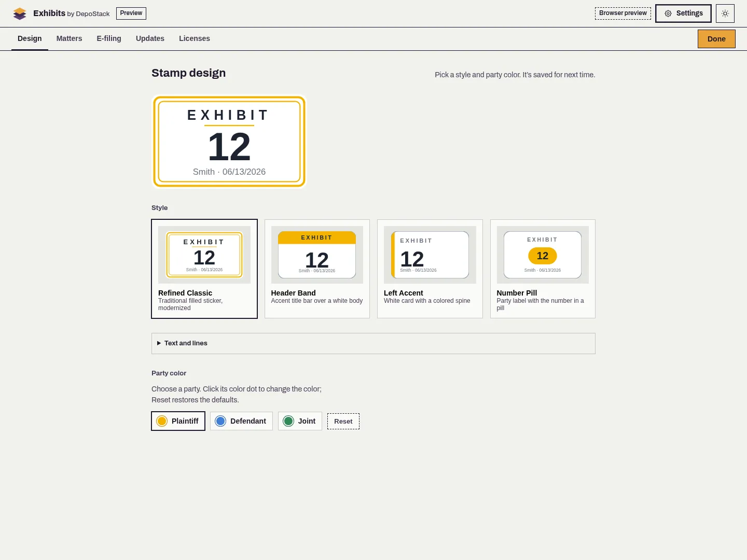Click the Header Band preview thumbnail image
Image resolution: width=747 pixels, height=560 pixels.
pyautogui.click(x=317, y=255)
